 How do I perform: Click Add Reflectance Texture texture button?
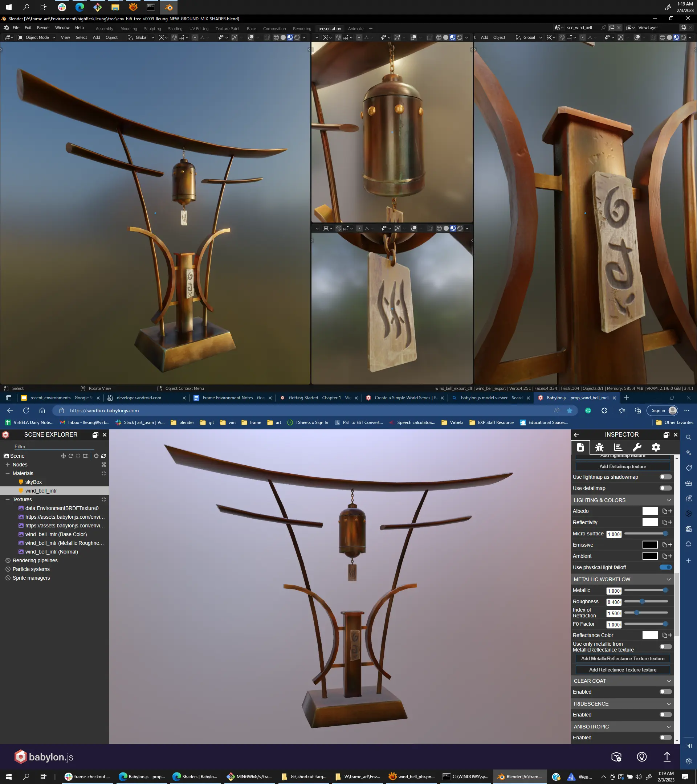[x=622, y=670]
